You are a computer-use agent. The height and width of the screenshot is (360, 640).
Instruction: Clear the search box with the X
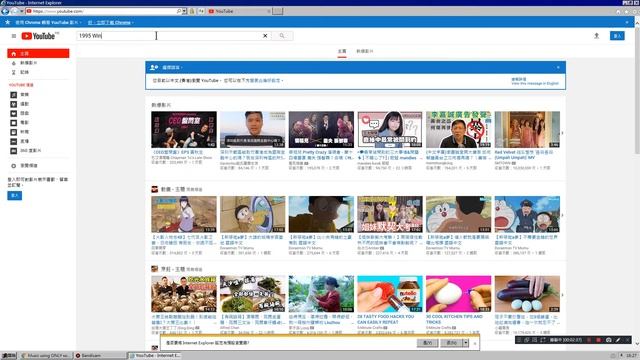click(x=265, y=36)
